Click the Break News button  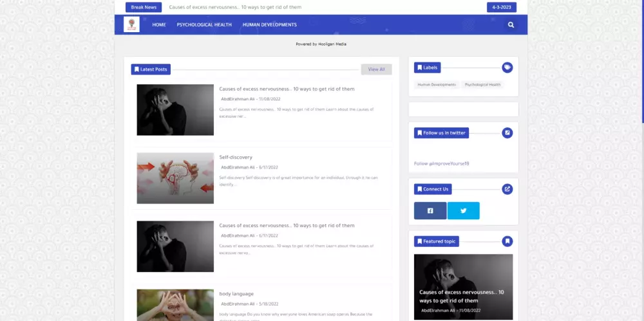[144, 7]
